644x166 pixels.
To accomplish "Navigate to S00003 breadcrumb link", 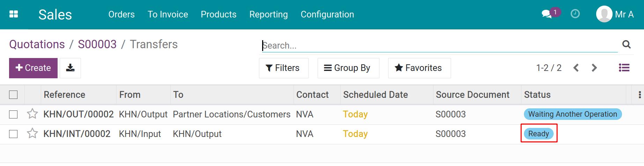I will coord(97,44).
